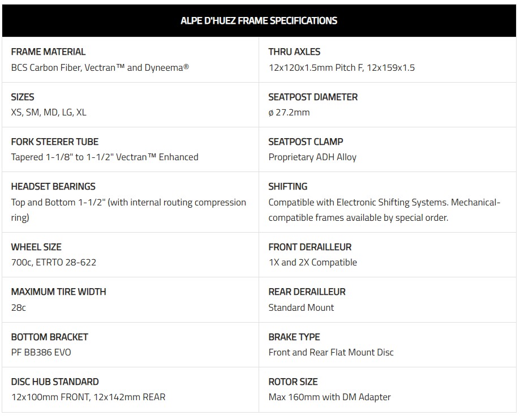This screenshot has width=520, height=420.
Task: Click the Front and Rear Flat Mount Disc text
Action: click(x=331, y=352)
